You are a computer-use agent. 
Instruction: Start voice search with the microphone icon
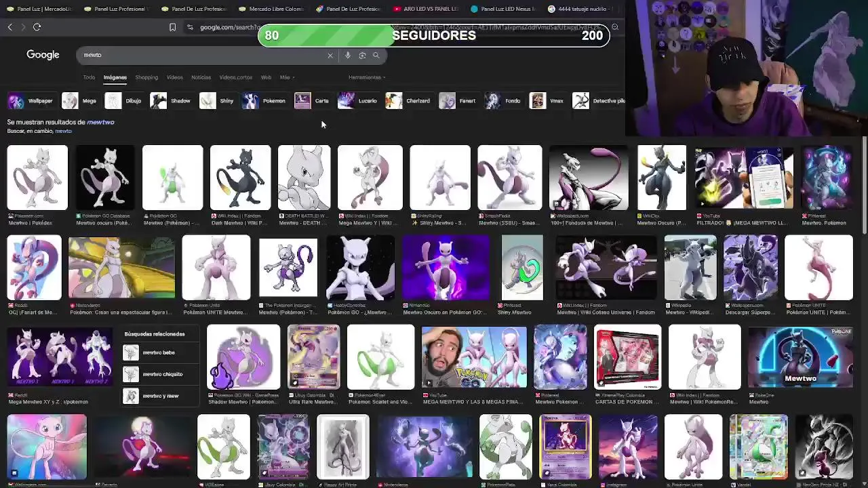pos(348,56)
